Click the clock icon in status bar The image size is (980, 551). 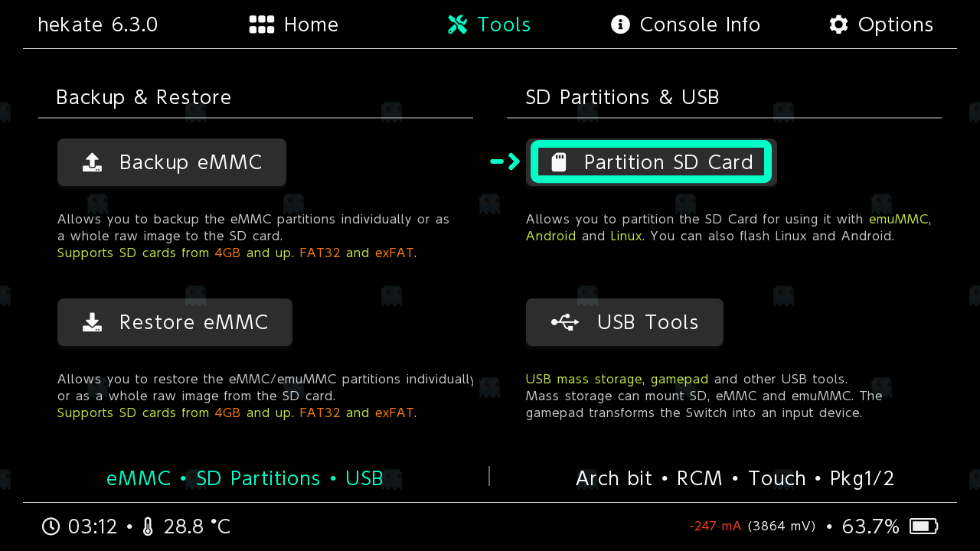(x=51, y=527)
